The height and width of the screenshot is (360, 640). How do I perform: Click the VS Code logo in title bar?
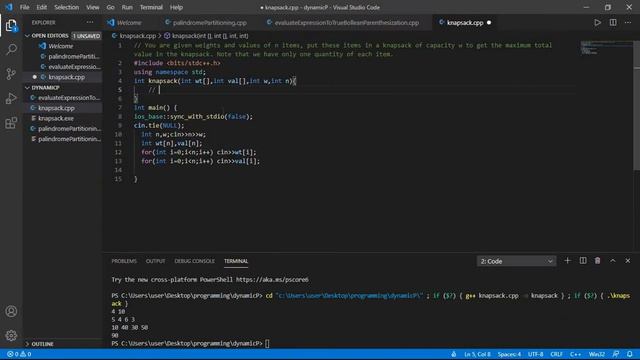pos(9,7)
